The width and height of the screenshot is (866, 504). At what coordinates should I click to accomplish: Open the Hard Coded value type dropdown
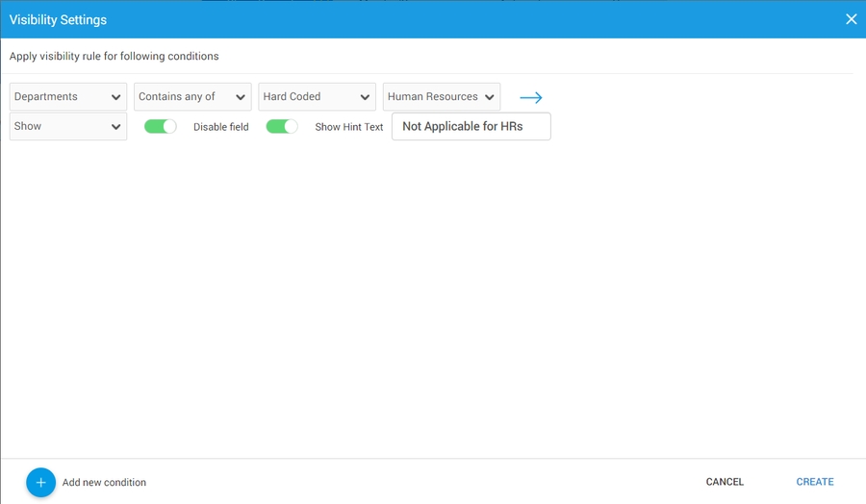point(306,97)
